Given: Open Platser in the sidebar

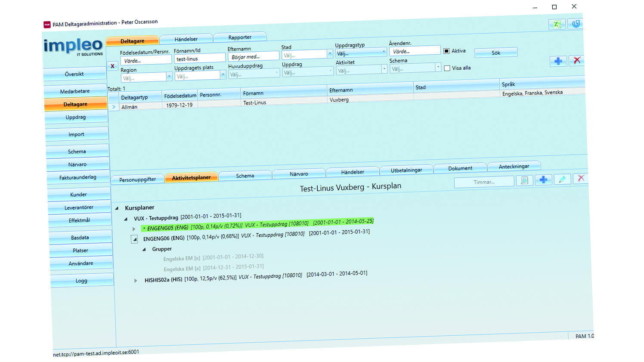Looking at the screenshot, I should [x=80, y=251].
